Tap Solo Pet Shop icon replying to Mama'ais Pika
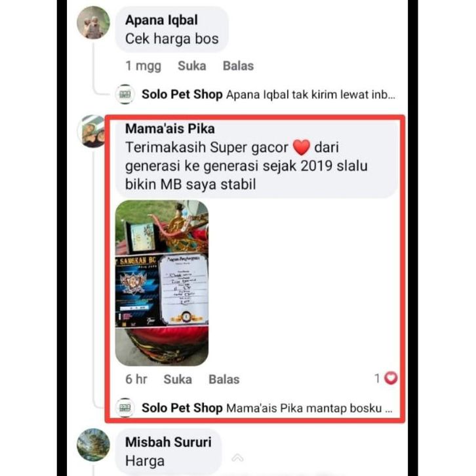 125,408
